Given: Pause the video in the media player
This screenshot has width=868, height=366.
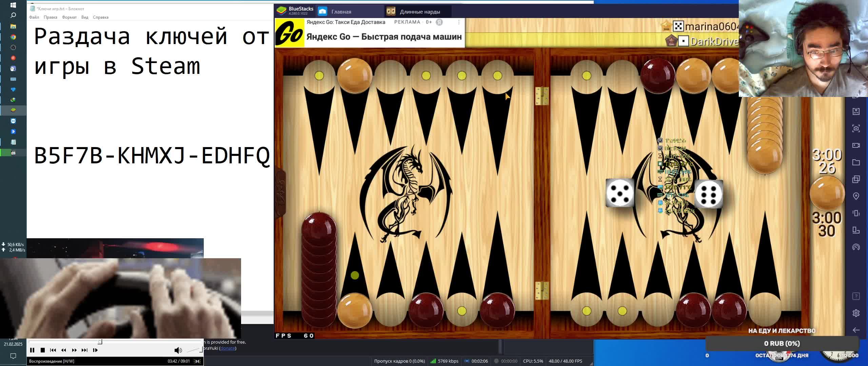Looking at the screenshot, I should [x=32, y=350].
